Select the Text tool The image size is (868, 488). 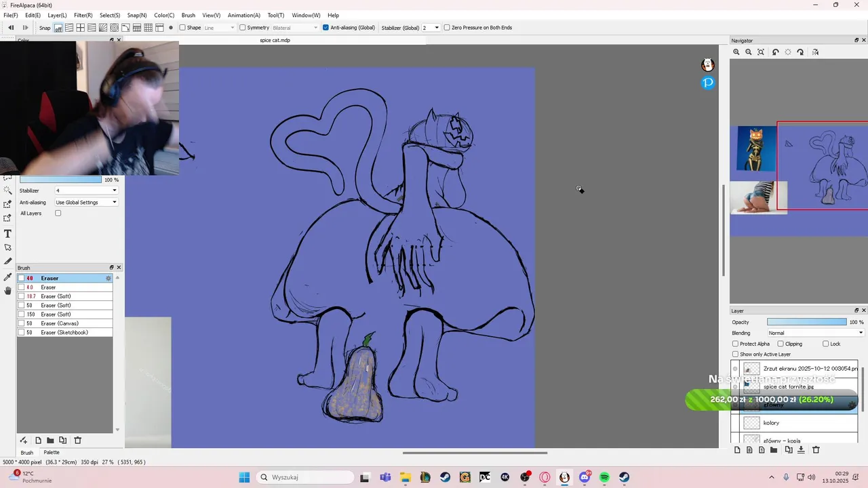tap(7, 234)
